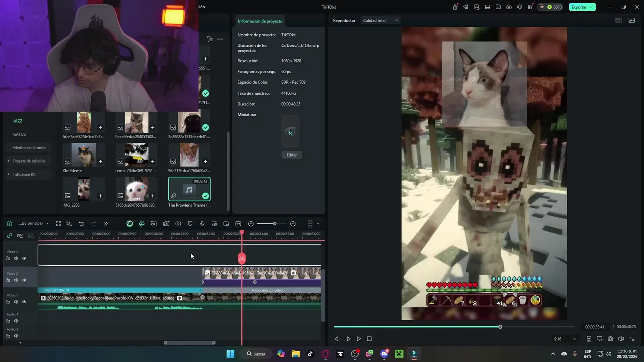
Task: Click the image view icon above the player
Action: (631, 21)
